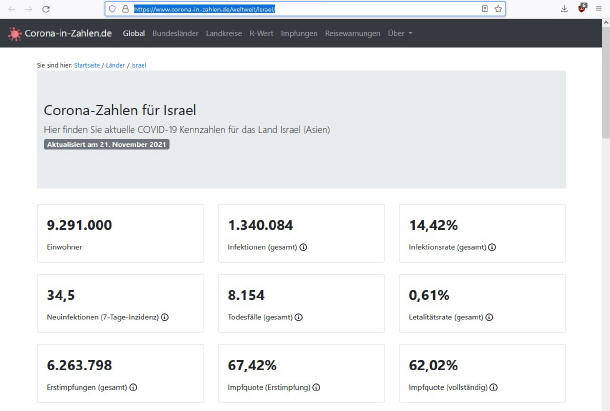Image resolution: width=610 pixels, height=411 pixels.
Task: Click the red extension icon in toolbar
Action: (582, 8)
